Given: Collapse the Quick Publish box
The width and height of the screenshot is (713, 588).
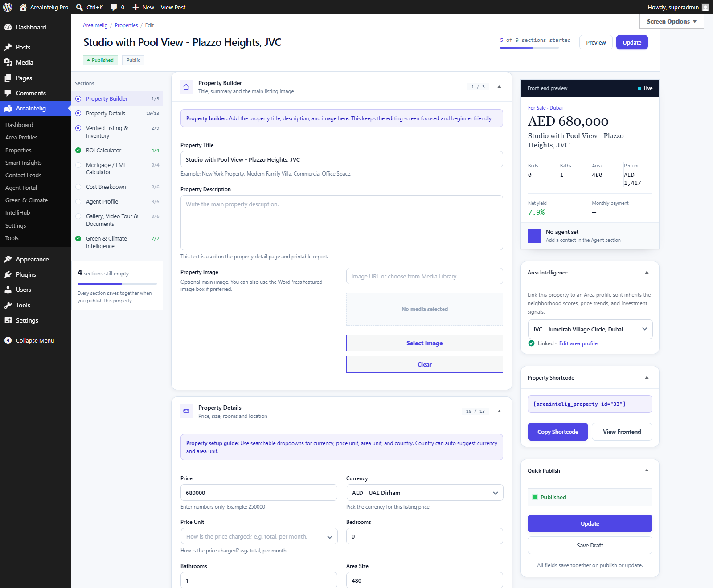Looking at the screenshot, I should (x=647, y=470).
